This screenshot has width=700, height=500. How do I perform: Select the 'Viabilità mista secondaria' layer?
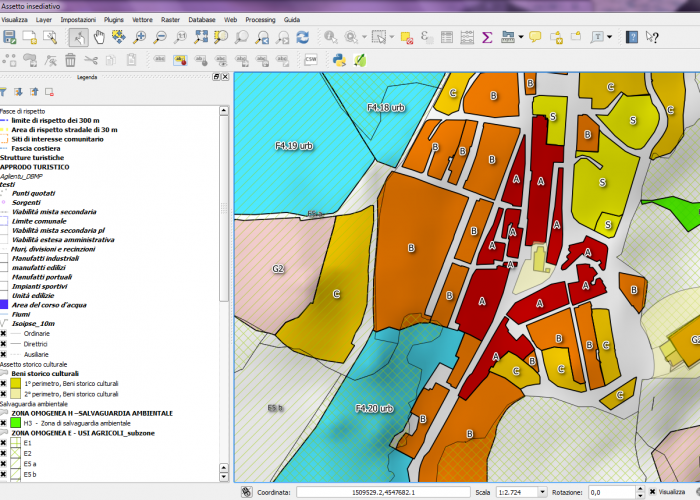click(x=54, y=212)
